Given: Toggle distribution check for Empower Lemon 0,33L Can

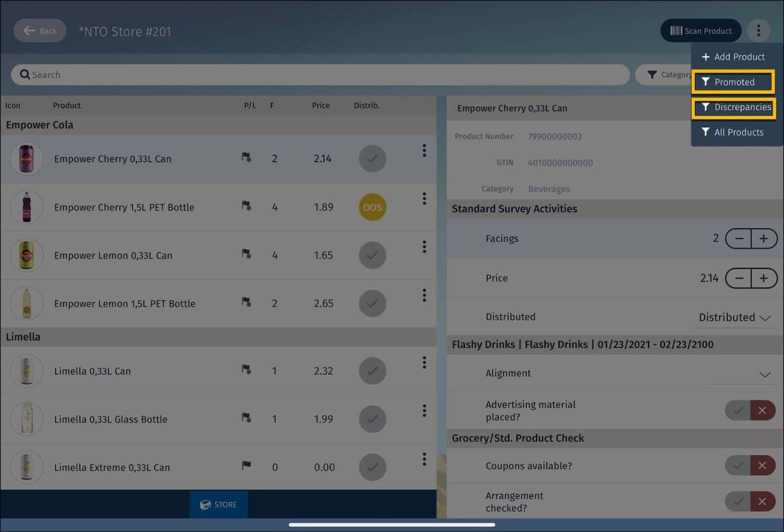Looking at the screenshot, I should (x=372, y=255).
